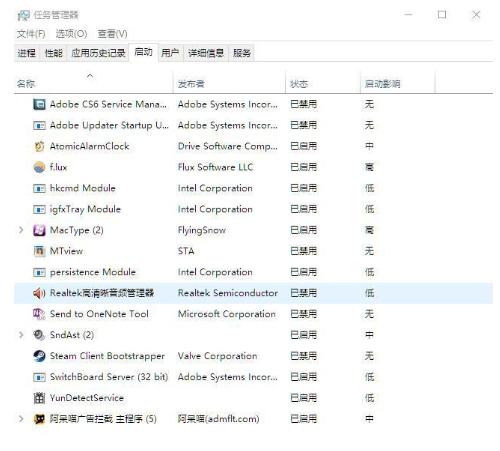Click the Realtek speaker icon
The width and height of the screenshot is (500, 451).
[39, 293]
